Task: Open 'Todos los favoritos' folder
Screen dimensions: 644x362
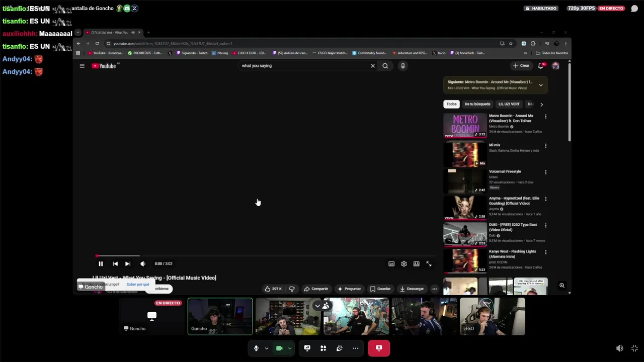Action: point(552,53)
